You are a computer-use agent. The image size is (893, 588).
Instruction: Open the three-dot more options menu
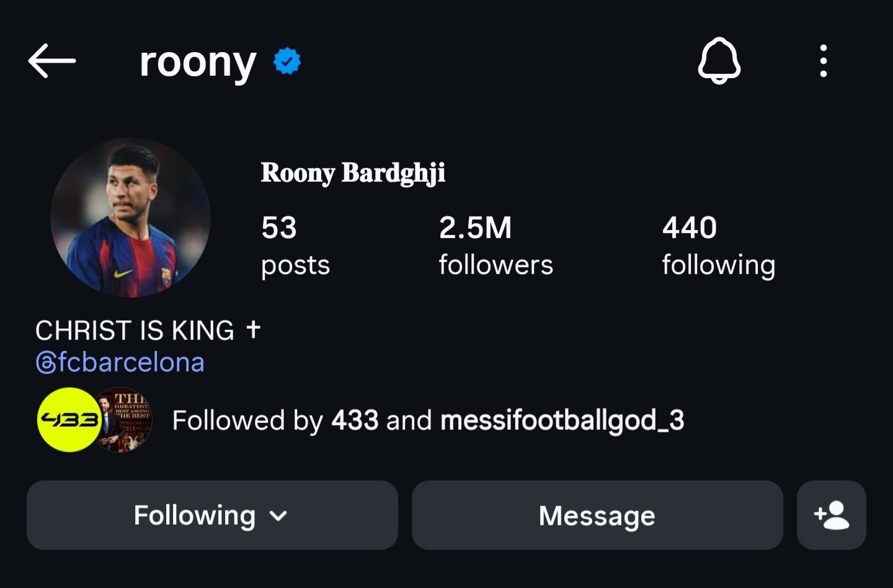pyautogui.click(x=823, y=61)
